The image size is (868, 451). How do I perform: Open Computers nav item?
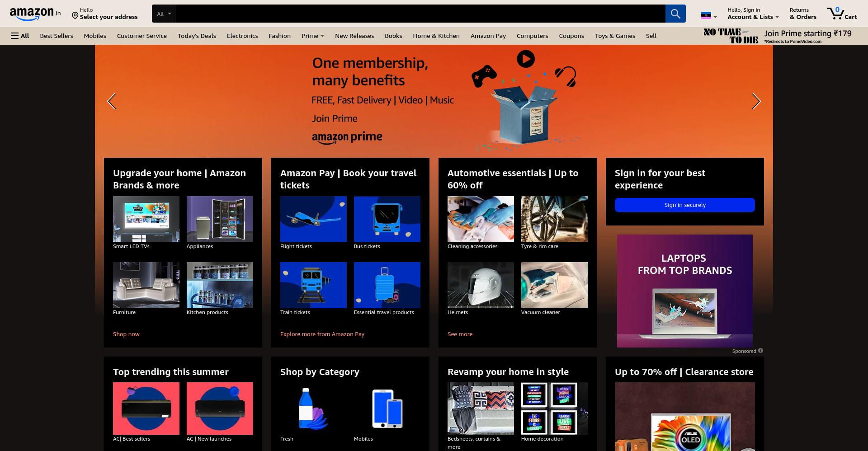coord(532,36)
